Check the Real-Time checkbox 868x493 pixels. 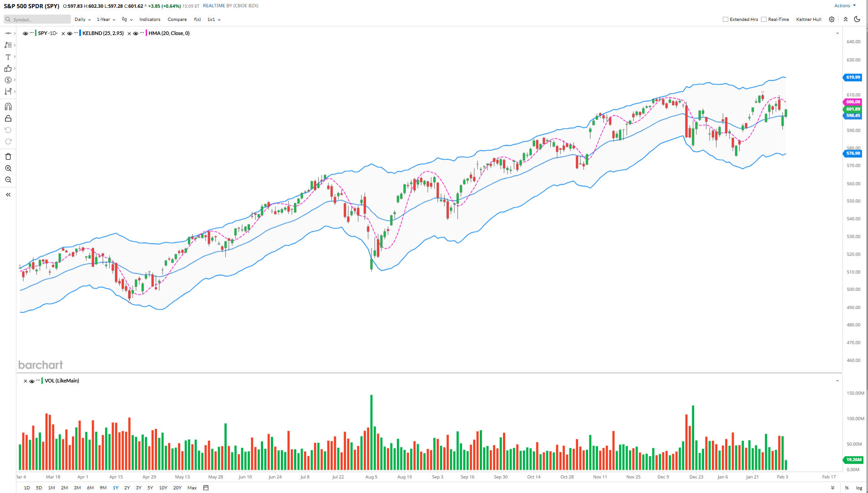764,20
